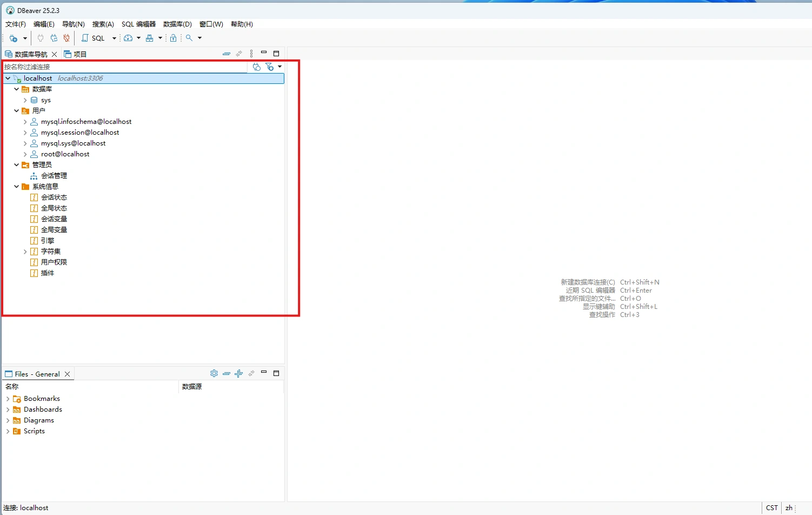Open the filter connections funnel icon
812x515 pixels.
click(269, 67)
